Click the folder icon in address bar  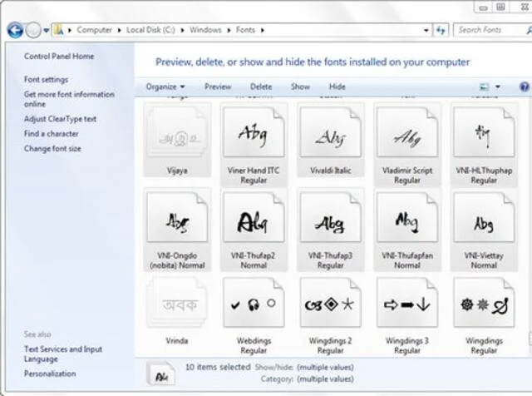coord(59,30)
